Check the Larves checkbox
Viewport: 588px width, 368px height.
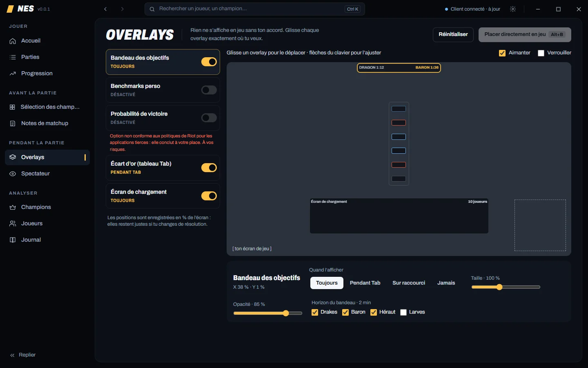[x=403, y=312]
